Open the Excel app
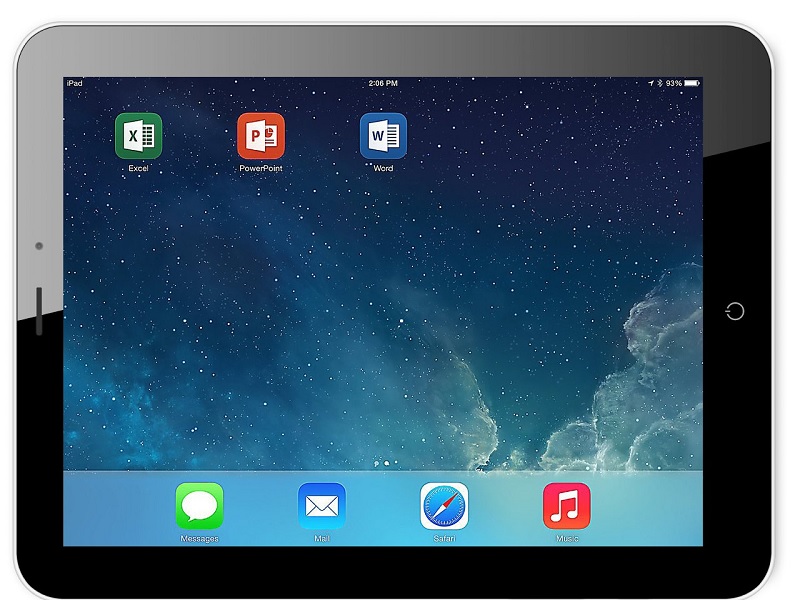 (140, 133)
